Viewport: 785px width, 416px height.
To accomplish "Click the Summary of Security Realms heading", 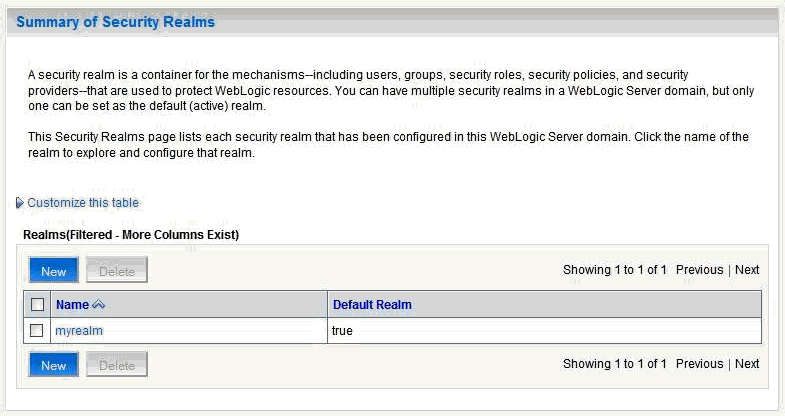I will coord(115,21).
